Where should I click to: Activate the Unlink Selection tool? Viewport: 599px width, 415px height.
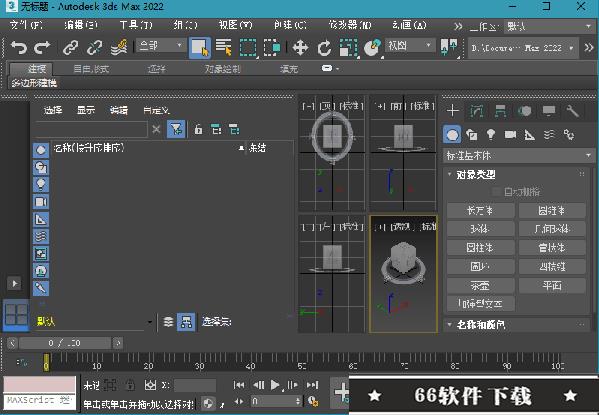coord(94,48)
